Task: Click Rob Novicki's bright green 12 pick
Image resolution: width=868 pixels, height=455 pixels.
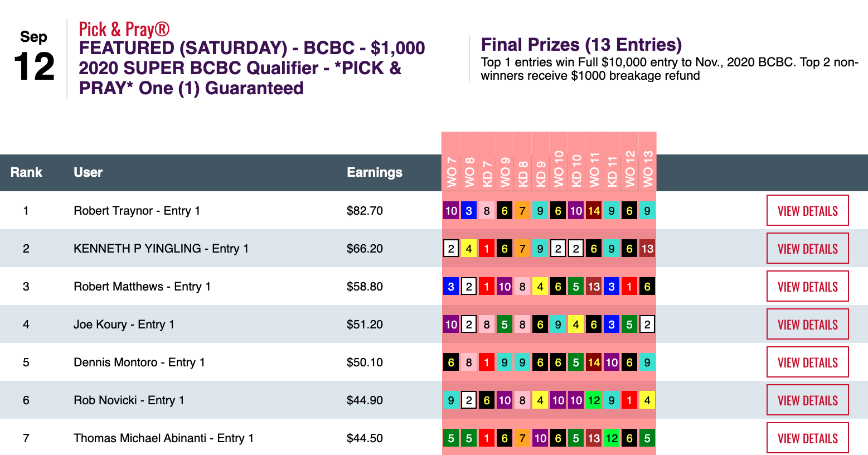Action: pos(594,400)
